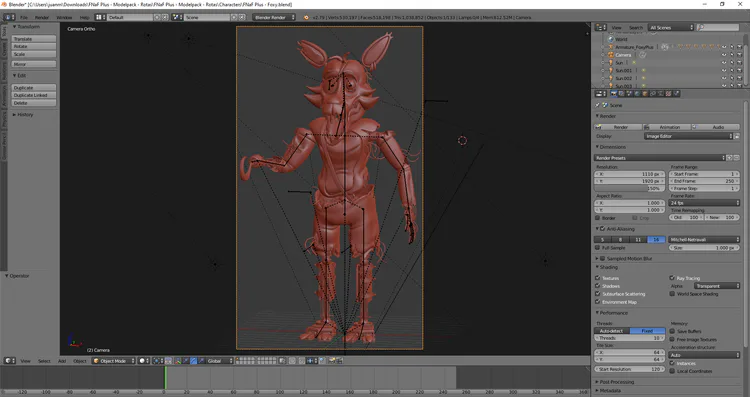Viewport: 750px width, 397px height.
Task: Open viewport shading mode sphere selector
Action: point(144,361)
